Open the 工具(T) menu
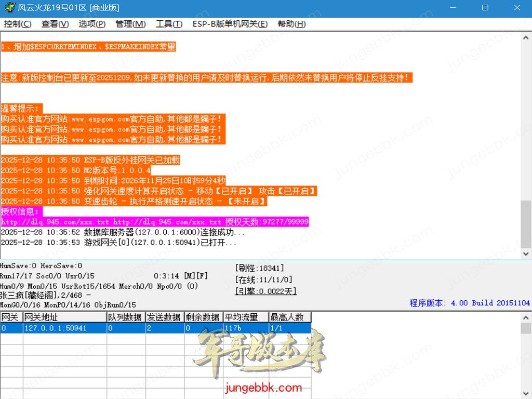The height and width of the screenshot is (399, 532). pyautogui.click(x=169, y=24)
